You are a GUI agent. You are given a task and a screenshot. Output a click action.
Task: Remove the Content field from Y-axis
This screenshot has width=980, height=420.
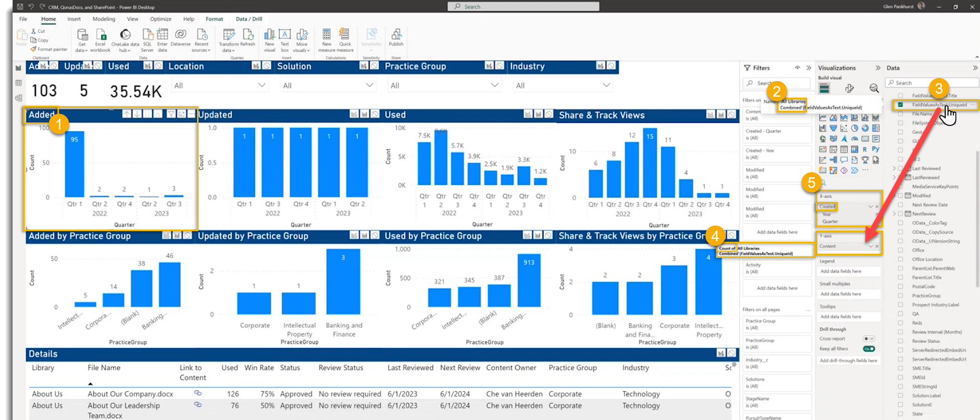coord(877,246)
